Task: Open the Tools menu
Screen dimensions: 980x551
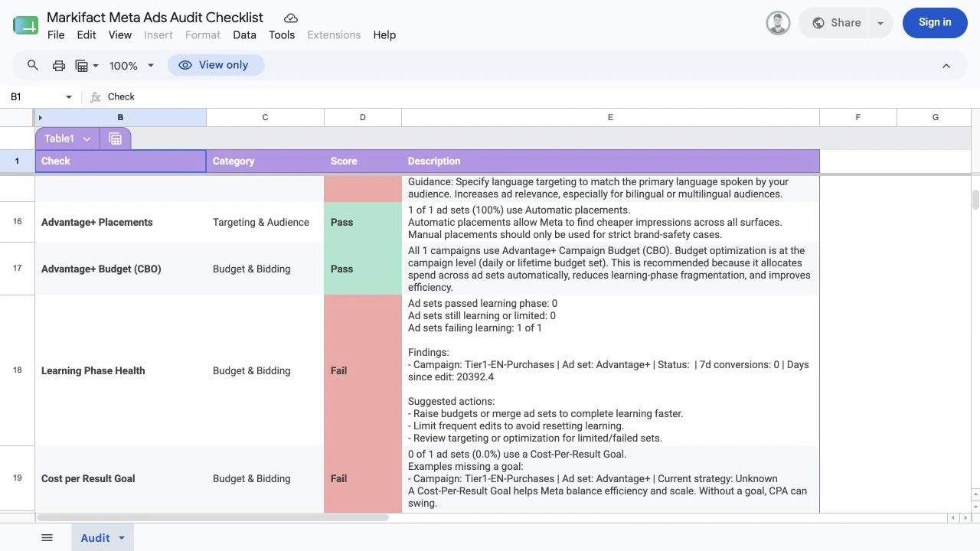Action: [282, 35]
